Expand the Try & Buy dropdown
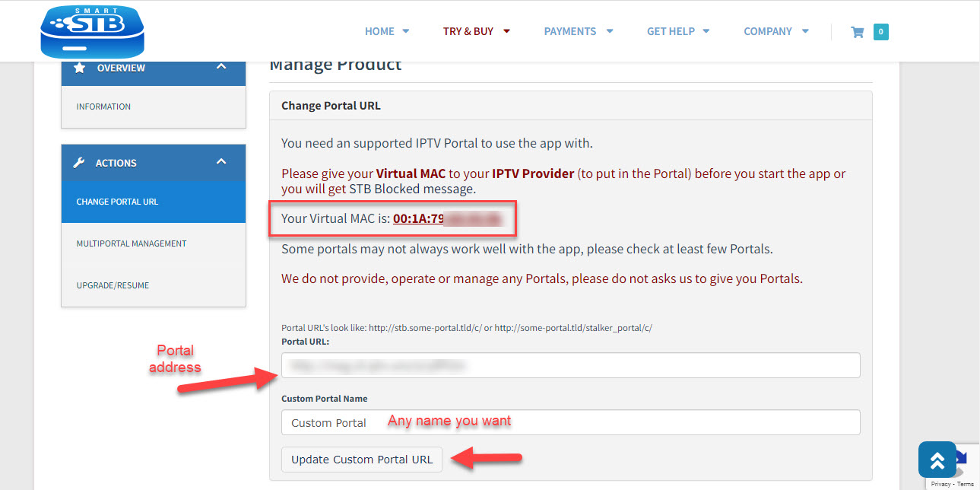This screenshot has width=980, height=490. click(477, 32)
